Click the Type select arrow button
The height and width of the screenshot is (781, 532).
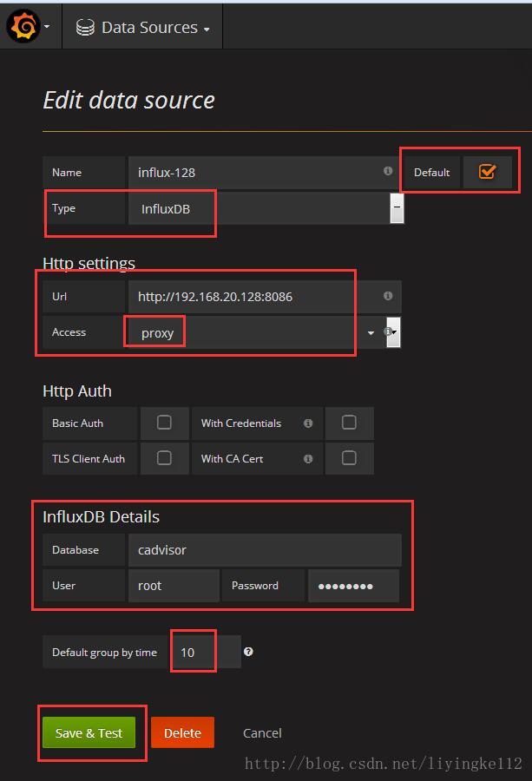point(397,208)
